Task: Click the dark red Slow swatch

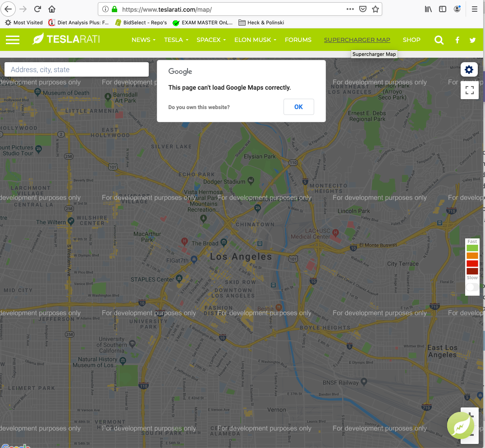Action: (472, 271)
